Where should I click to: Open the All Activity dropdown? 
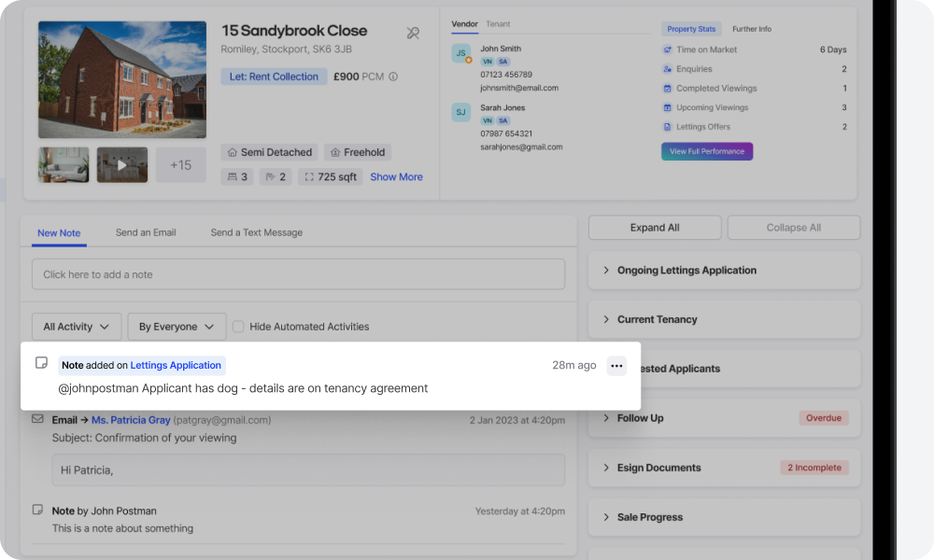tap(76, 327)
